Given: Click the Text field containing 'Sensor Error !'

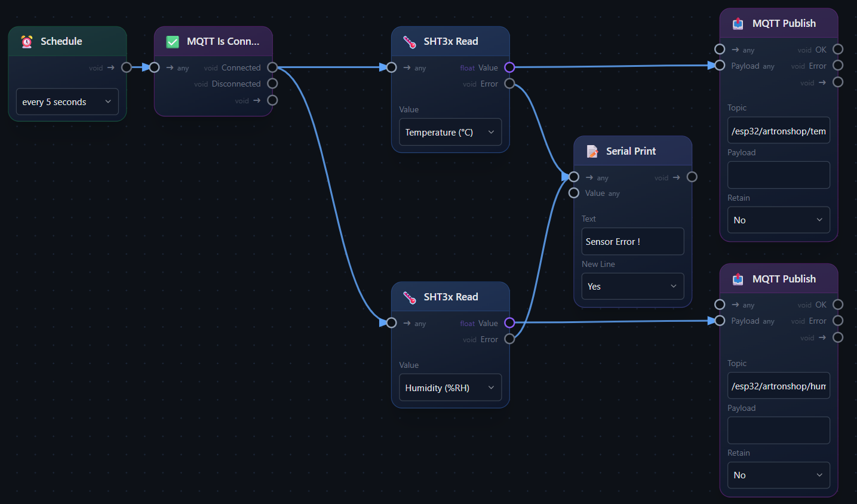Looking at the screenshot, I should (x=632, y=241).
